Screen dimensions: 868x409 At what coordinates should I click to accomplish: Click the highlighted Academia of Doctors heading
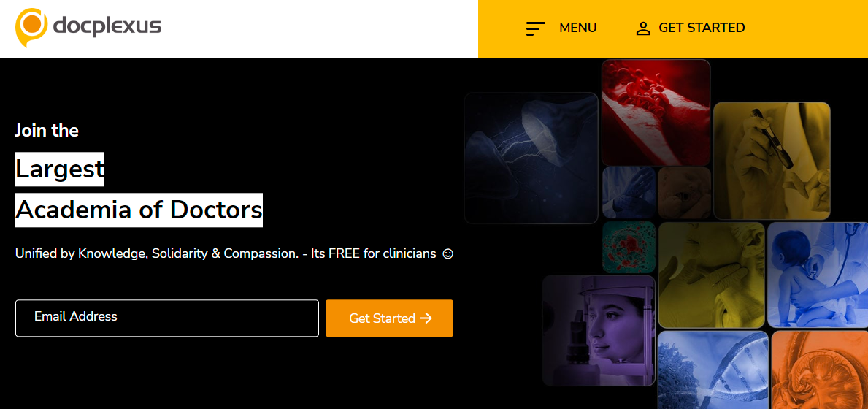[x=139, y=210]
